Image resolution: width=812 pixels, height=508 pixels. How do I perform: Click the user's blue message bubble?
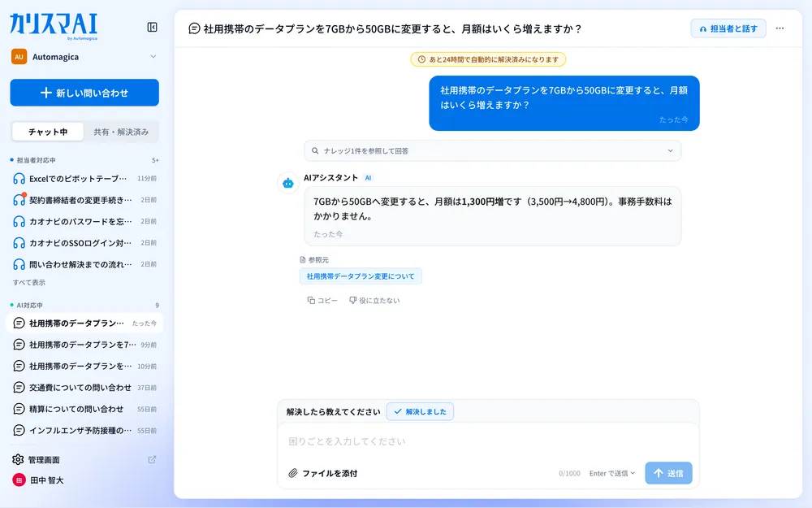pos(564,103)
